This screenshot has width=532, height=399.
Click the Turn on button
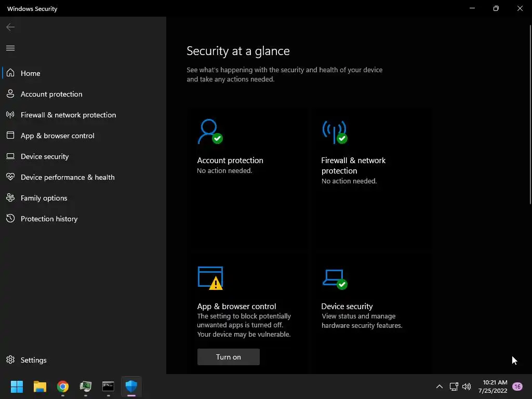pos(229,357)
